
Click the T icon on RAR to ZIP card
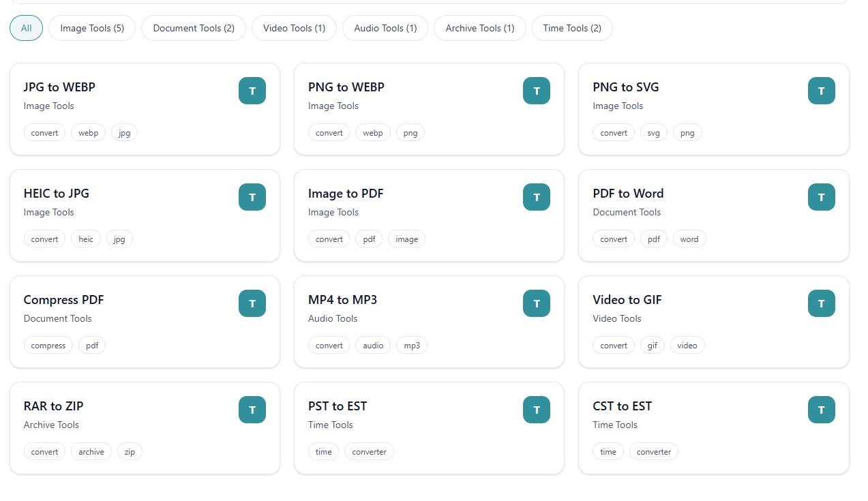(x=252, y=409)
